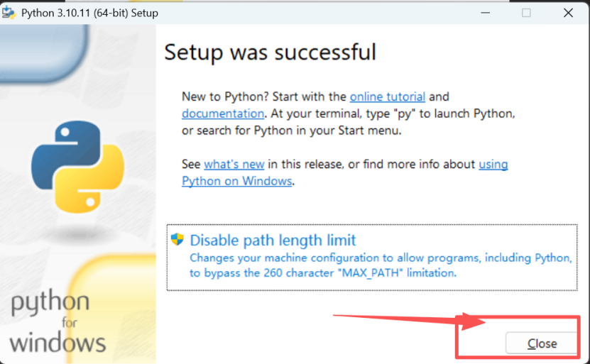Click the 'New to Python?' paragraph text

[348, 114]
